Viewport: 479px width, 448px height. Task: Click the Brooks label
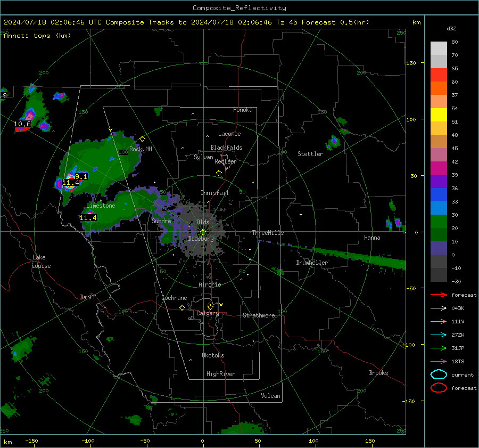point(378,373)
